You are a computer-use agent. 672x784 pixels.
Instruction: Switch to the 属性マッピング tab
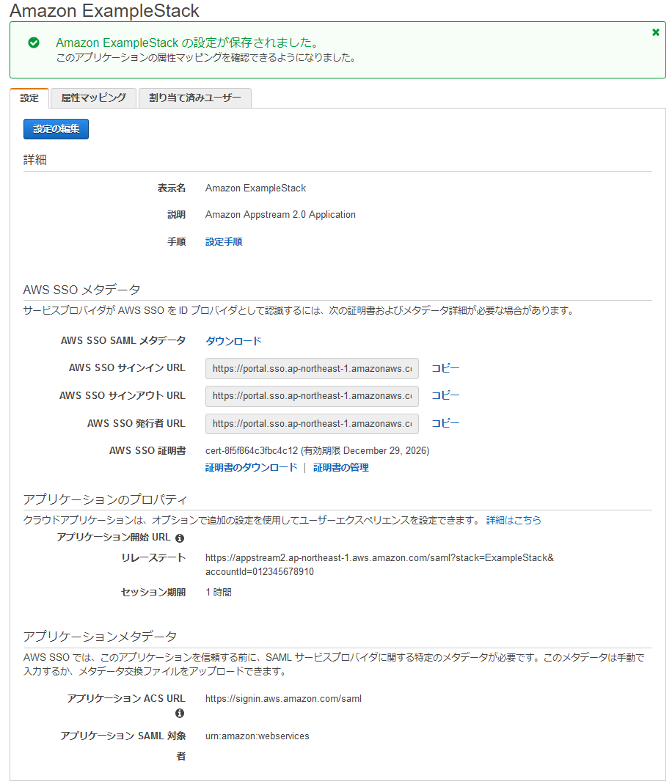[93, 98]
